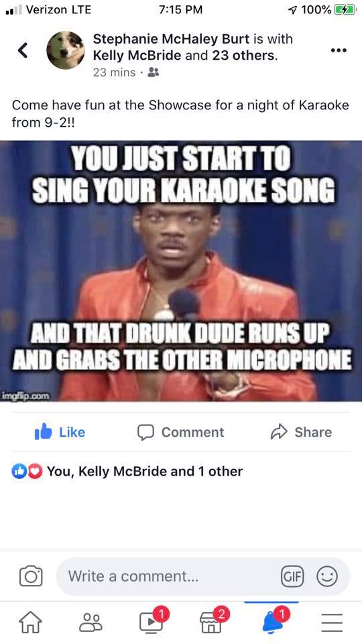View the friends audience privacy icon
This screenshot has width=362, height=644.
tap(154, 72)
